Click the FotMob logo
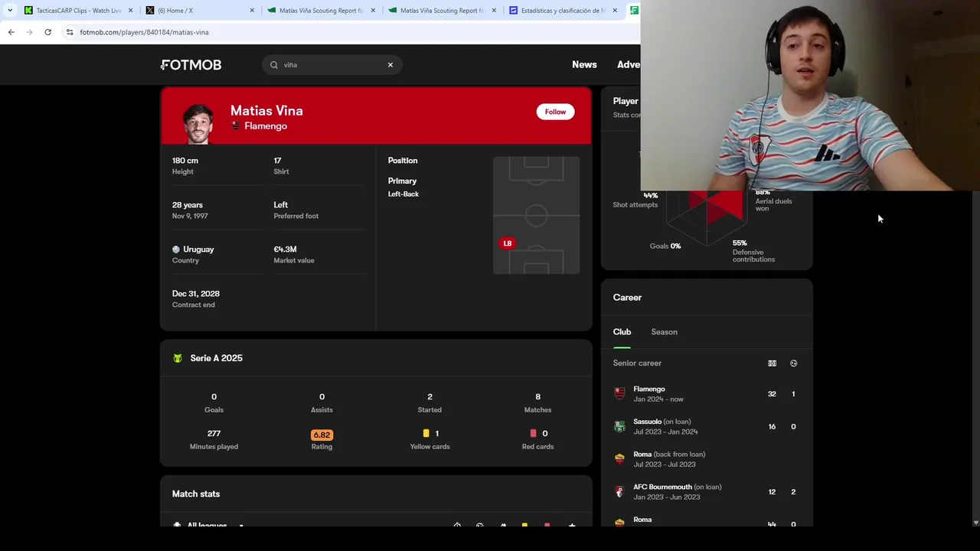The width and height of the screenshot is (980, 551). click(191, 65)
